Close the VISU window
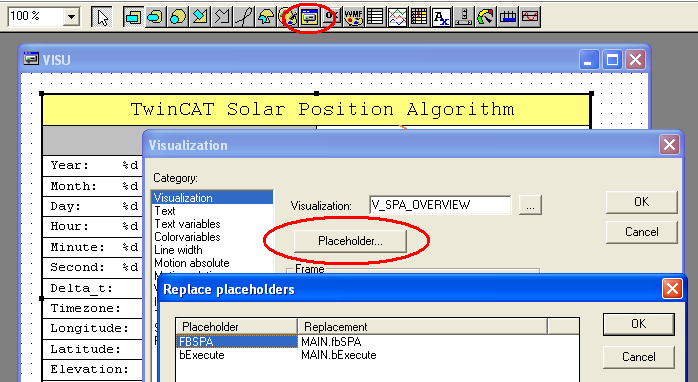Image resolution: width=698 pixels, height=382 pixels. (635, 59)
